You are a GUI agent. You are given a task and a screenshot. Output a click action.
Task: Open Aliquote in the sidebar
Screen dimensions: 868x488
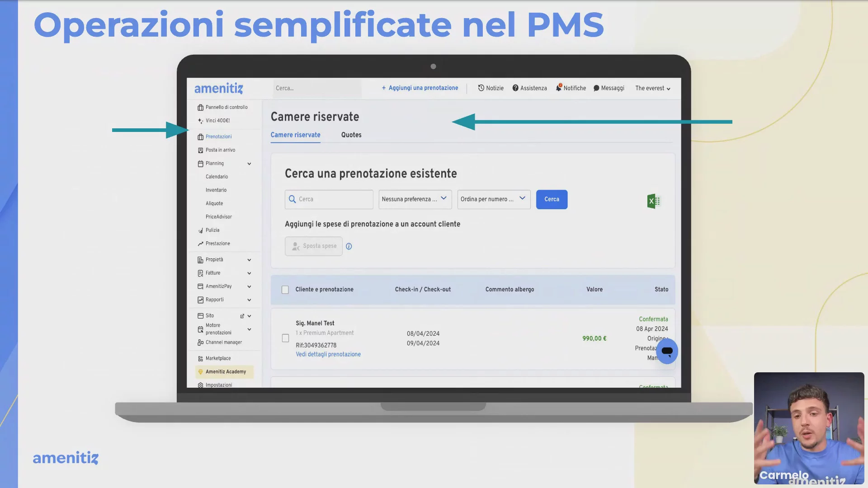pyautogui.click(x=214, y=204)
